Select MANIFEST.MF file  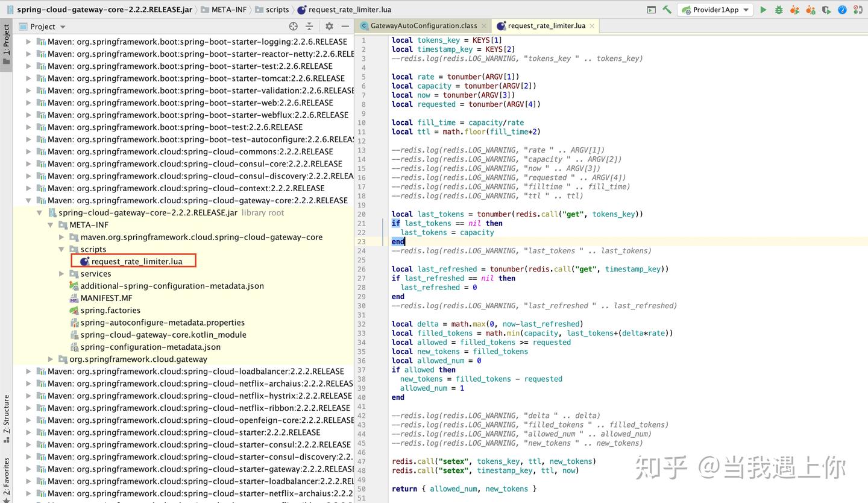coord(106,298)
